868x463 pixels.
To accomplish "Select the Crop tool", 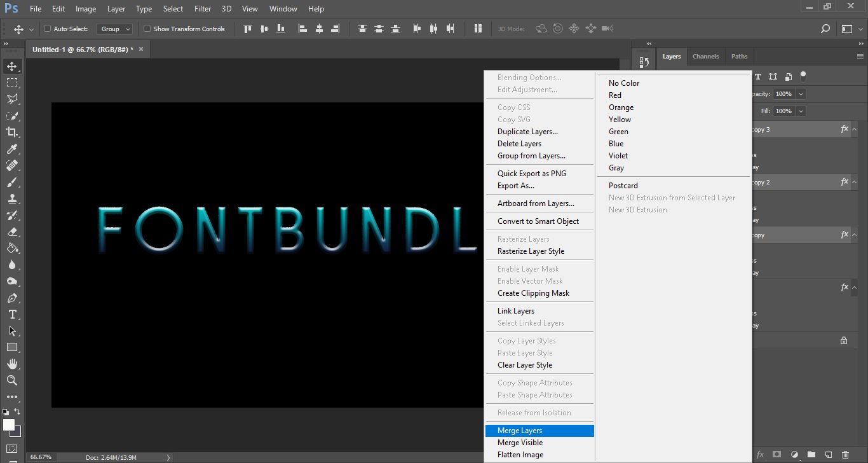I will click(x=12, y=132).
